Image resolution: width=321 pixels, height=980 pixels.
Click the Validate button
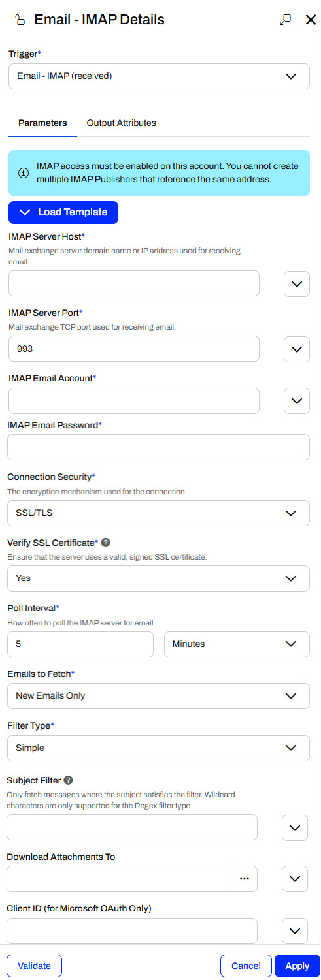pos(34,966)
